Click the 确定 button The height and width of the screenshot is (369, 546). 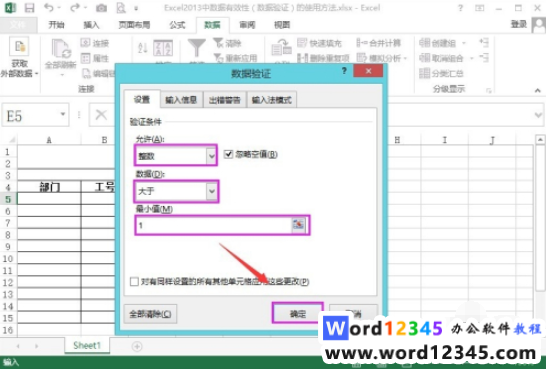coord(298,313)
